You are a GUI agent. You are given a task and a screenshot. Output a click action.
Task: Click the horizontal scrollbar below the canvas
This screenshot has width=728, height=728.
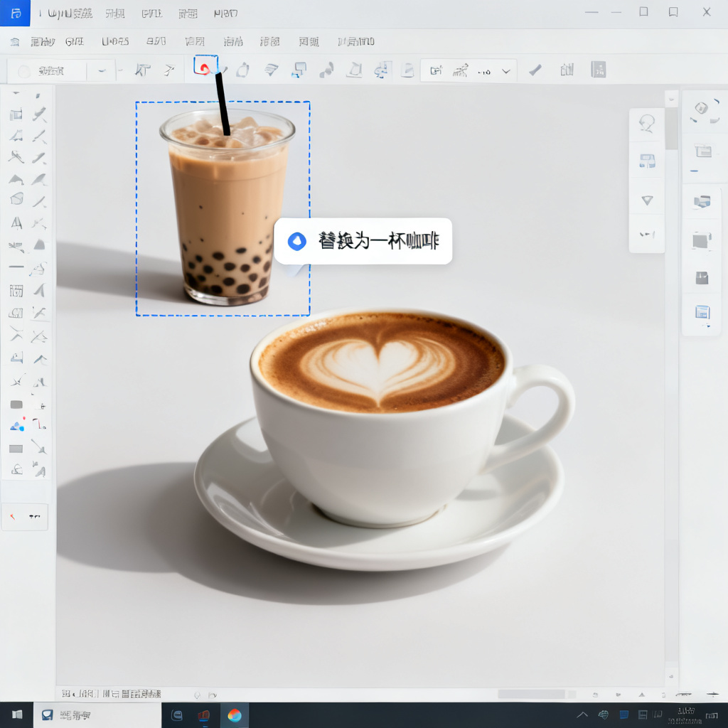coord(532,694)
